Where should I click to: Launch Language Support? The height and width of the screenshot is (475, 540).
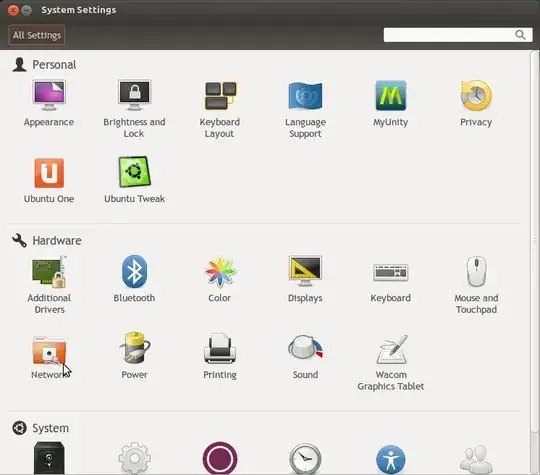(305, 109)
